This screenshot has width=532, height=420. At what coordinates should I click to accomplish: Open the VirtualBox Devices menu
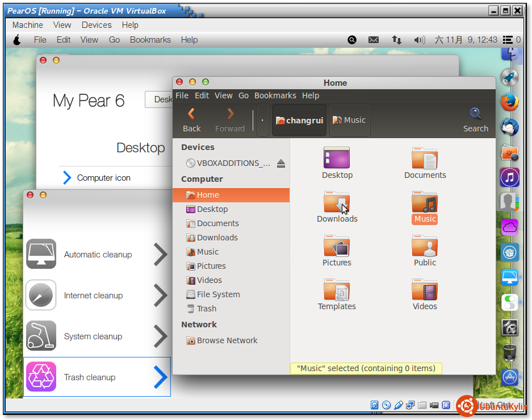tap(97, 25)
